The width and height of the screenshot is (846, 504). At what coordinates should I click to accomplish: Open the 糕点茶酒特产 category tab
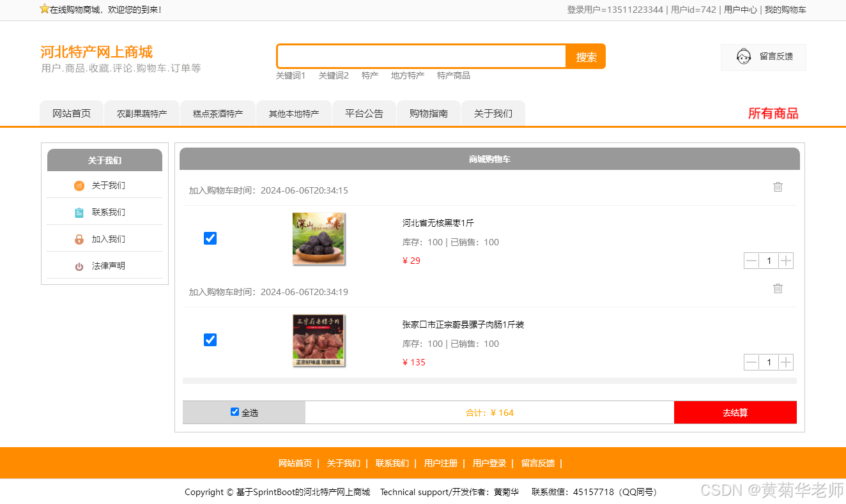point(218,114)
